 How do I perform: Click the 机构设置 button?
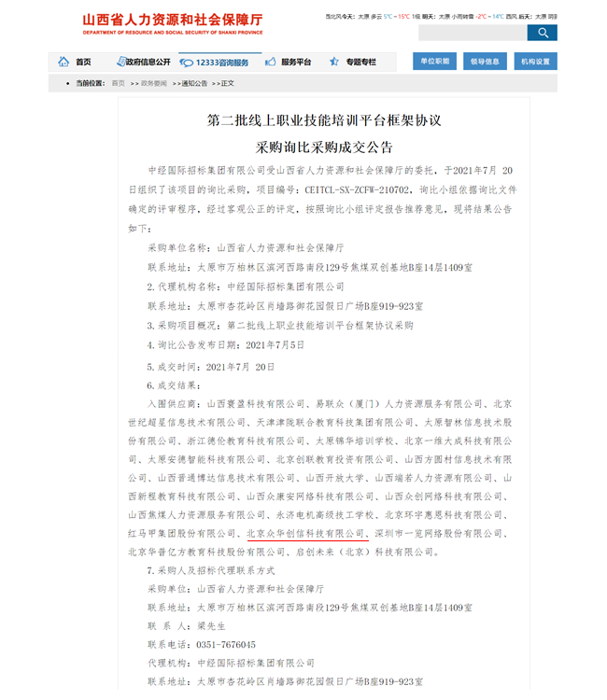click(535, 62)
